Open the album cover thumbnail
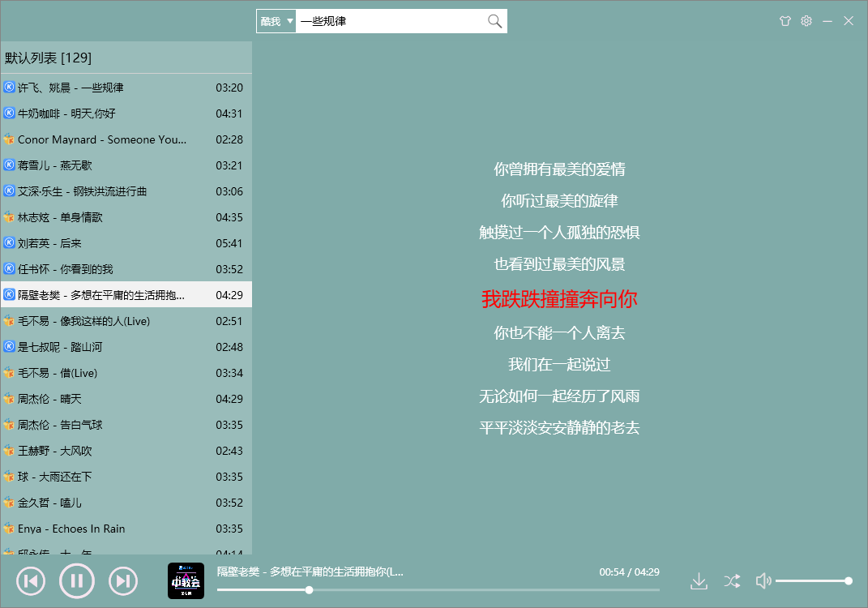This screenshot has width=868, height=608. coord(186,580)
